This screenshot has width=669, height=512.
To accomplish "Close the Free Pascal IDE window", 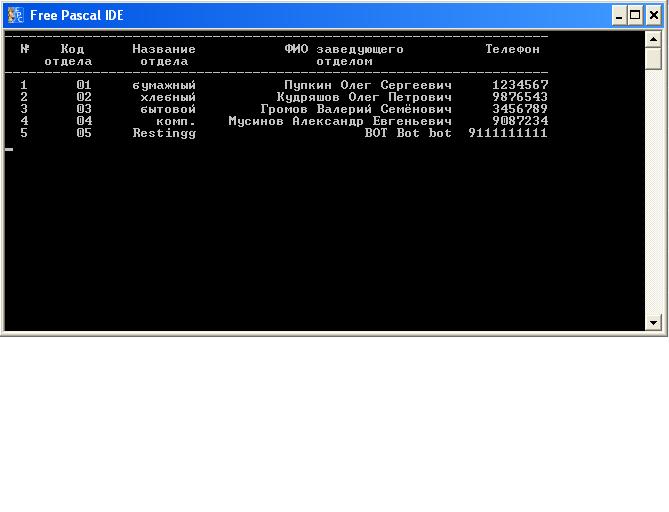I will [x=653, y=15].
